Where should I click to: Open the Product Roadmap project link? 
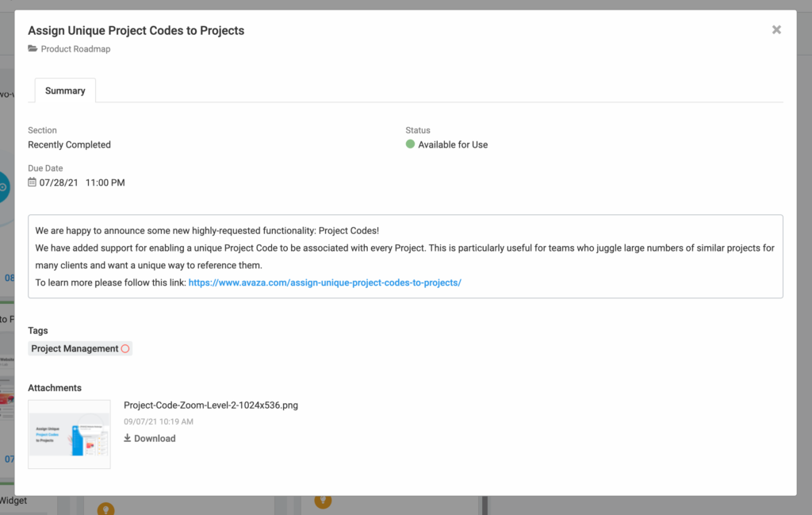pyautogui.click(x=75, y=49)
